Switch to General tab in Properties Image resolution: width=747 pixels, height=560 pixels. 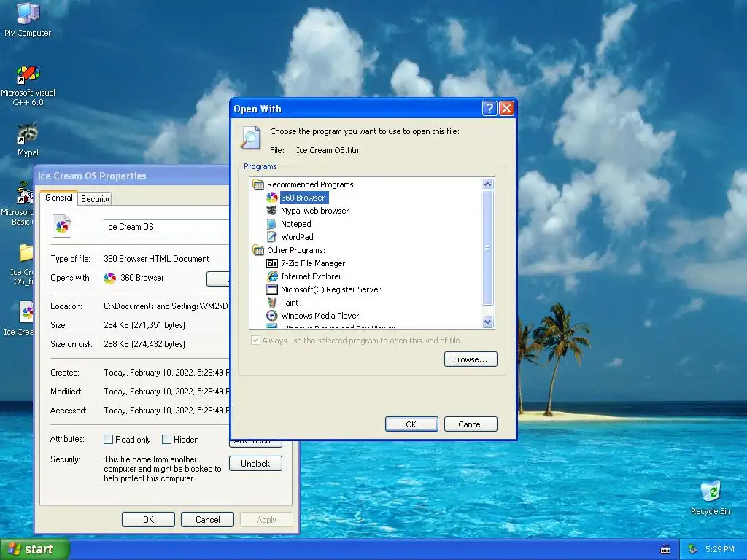pos(59,198)
